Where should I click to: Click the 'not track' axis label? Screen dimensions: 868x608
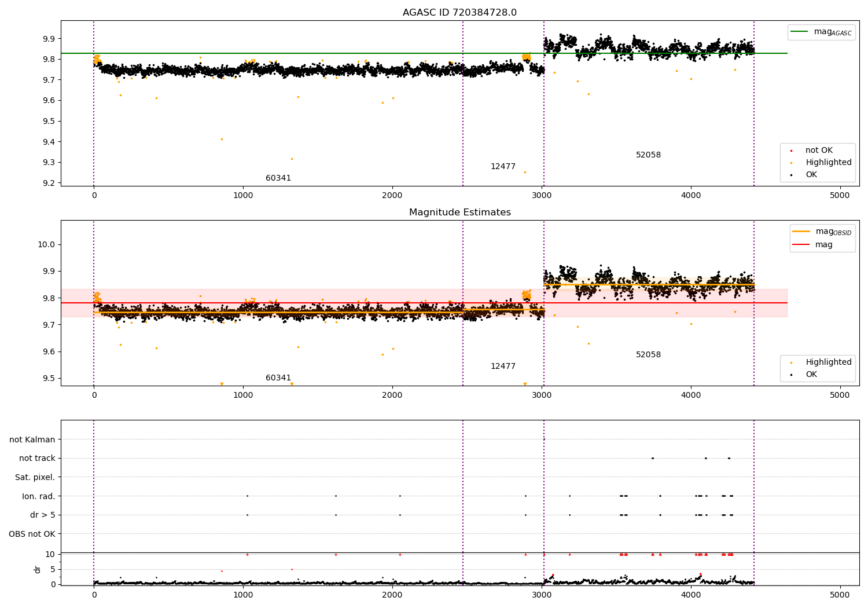coord(37,459)
